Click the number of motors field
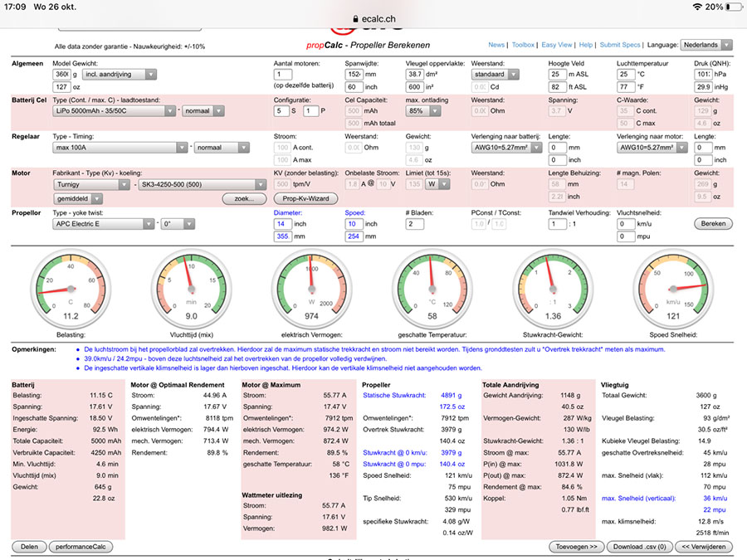Viewport: 747px width, 560px height. coord(283,75)
